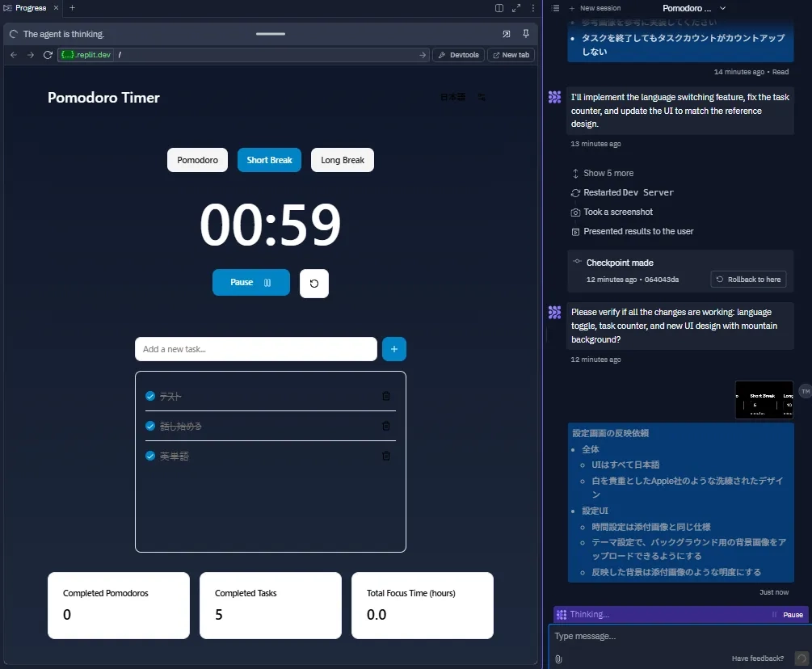Click the Add a new task field

pyautogui.click(x=256, y=349)
